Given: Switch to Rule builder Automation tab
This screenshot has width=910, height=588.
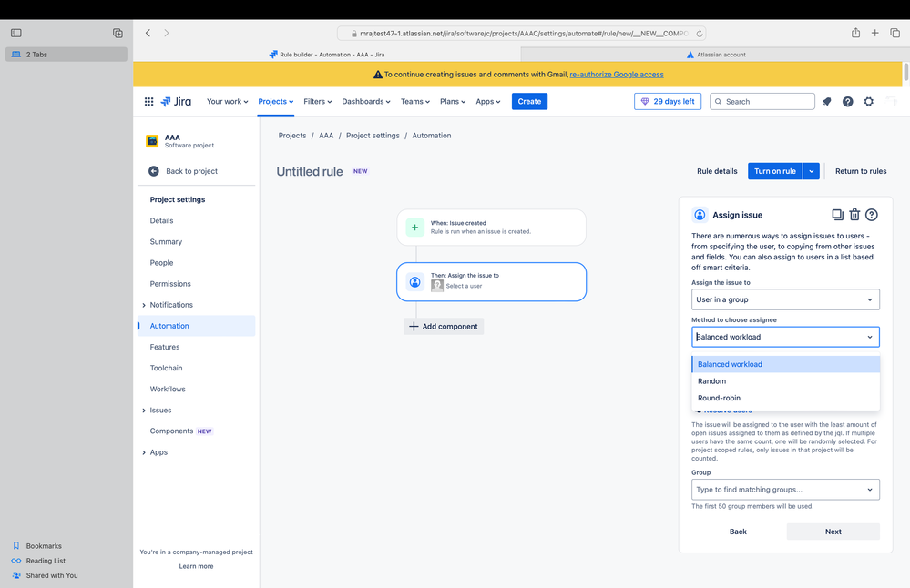Looking at the screenshot, I should 327,55.
